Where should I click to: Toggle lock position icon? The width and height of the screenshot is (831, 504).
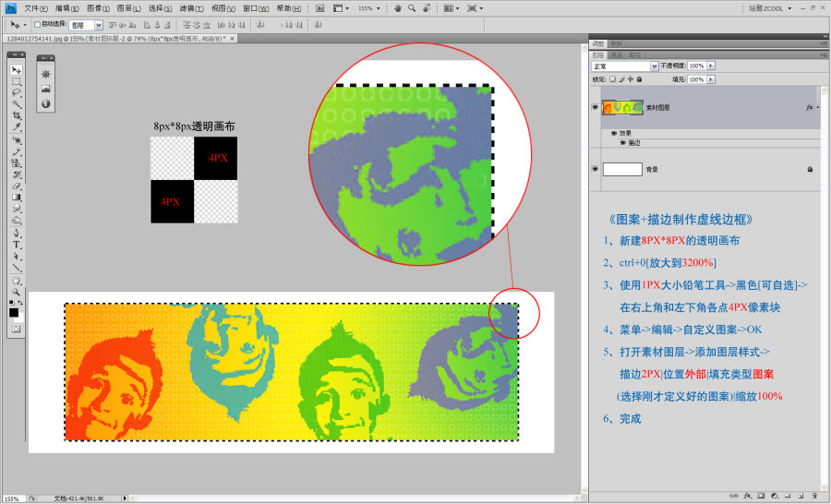(x=630, y=79)
